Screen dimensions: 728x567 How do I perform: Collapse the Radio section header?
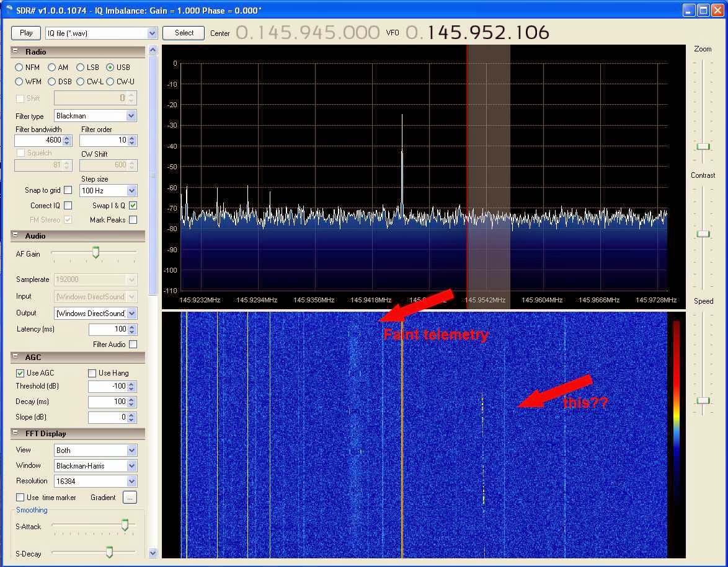coord(16,52)
